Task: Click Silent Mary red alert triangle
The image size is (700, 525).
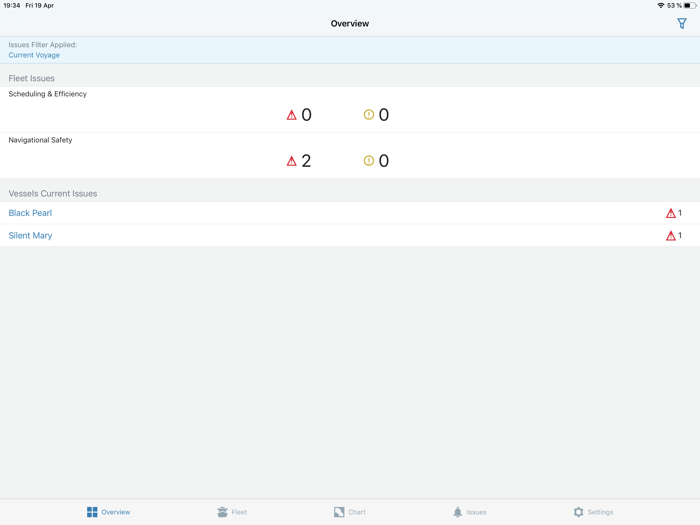Action: [x=671, y=236]
